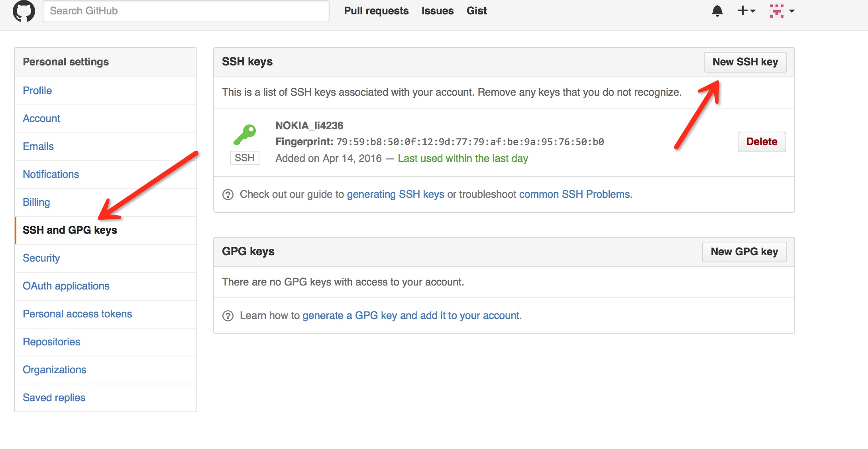Open the notifications bell
Screen dimensions: 868x449
pos(717,11)
